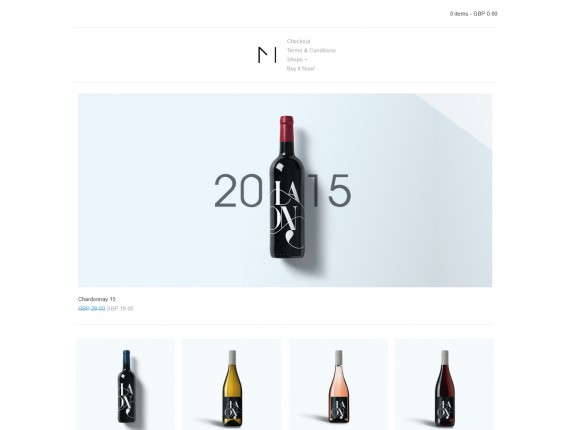View the pink rosé bottle product
This screenshot has height=430, width=570.
pos(338,385)
